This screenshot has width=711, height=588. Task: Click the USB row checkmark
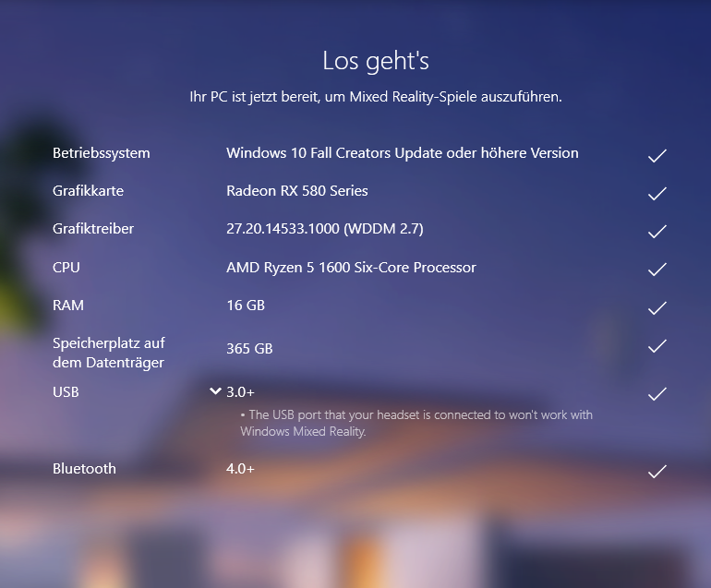pyautogui.click(x=657, y=394)
